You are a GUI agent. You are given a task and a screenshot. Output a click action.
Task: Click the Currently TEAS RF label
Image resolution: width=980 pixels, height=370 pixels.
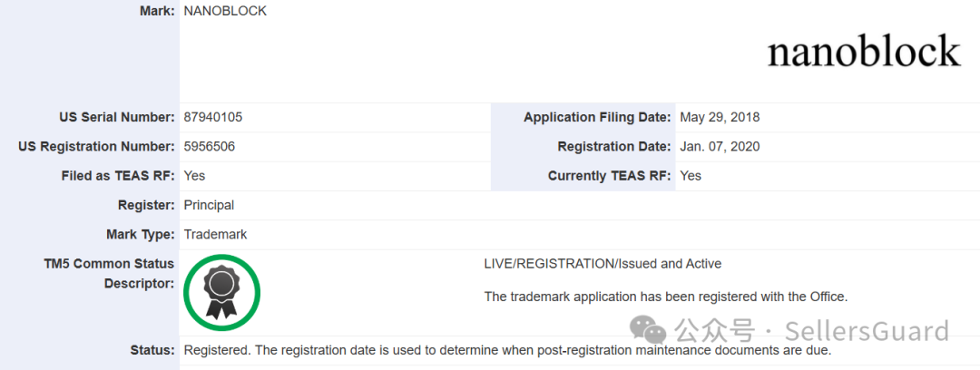pyautogui.click(x=610, y=176)
